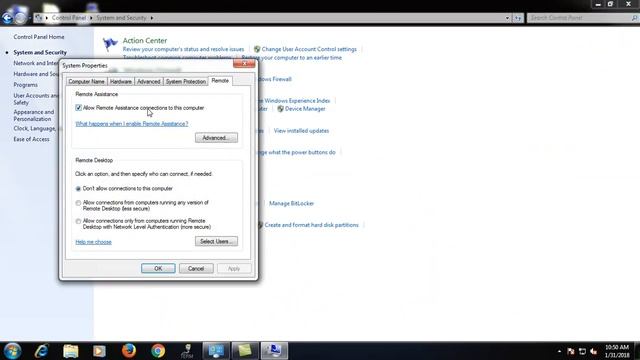Click the Apply button

(234, 269)
